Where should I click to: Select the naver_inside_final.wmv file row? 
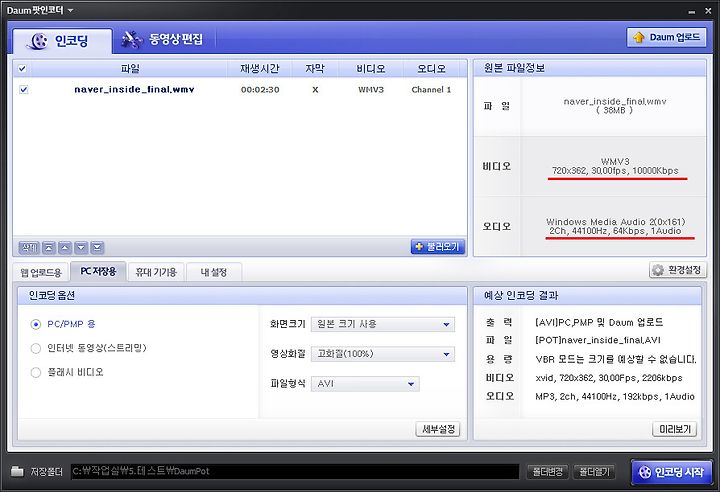240,90
